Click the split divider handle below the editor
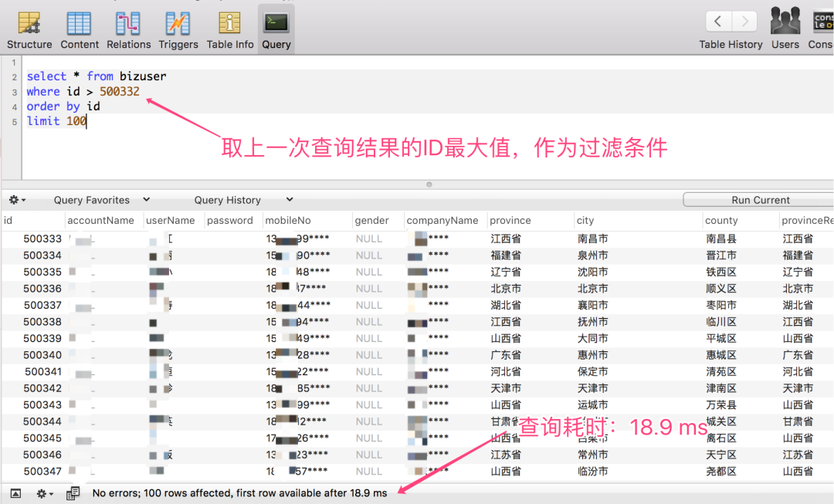 click(x=429, y=184)
